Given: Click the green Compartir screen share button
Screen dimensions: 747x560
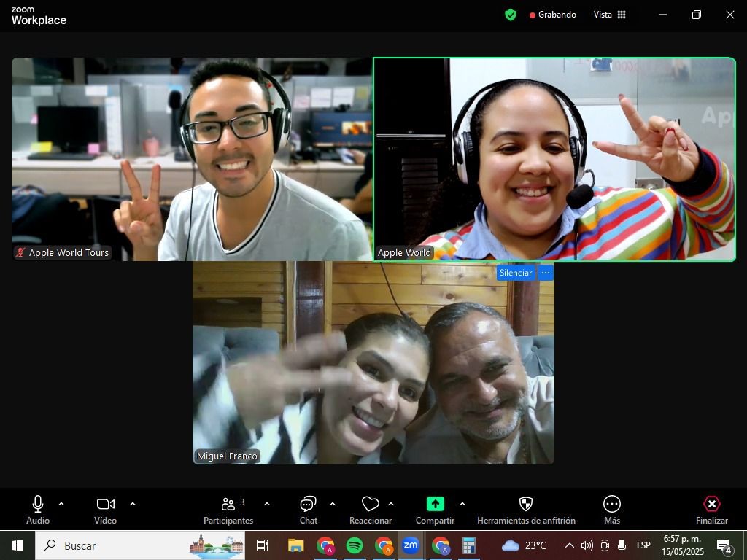Looking at the screenshot, I should (x=435, y=508).
